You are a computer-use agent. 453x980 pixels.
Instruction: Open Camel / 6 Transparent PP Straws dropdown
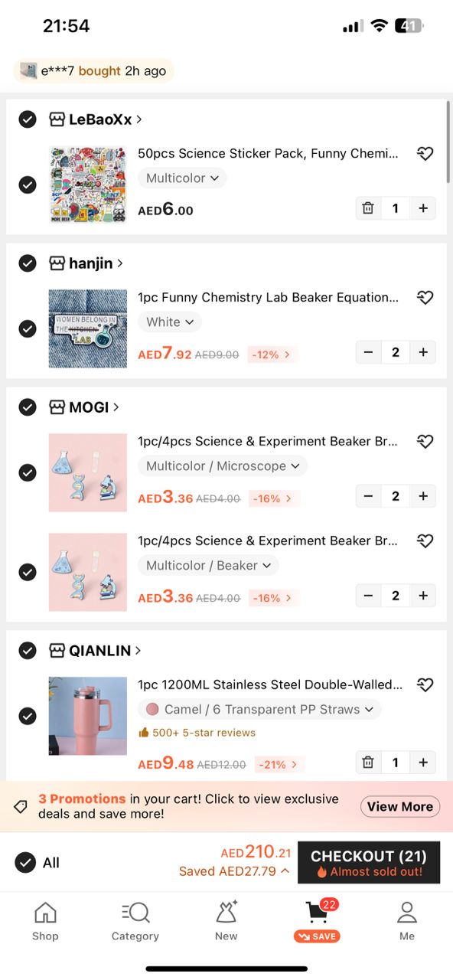259,709
